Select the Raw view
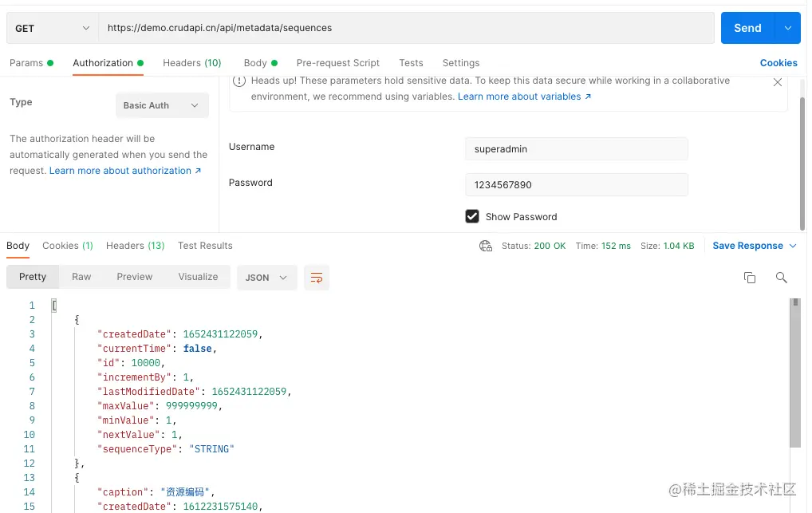 pyautogui.click(x=81, y=277)
